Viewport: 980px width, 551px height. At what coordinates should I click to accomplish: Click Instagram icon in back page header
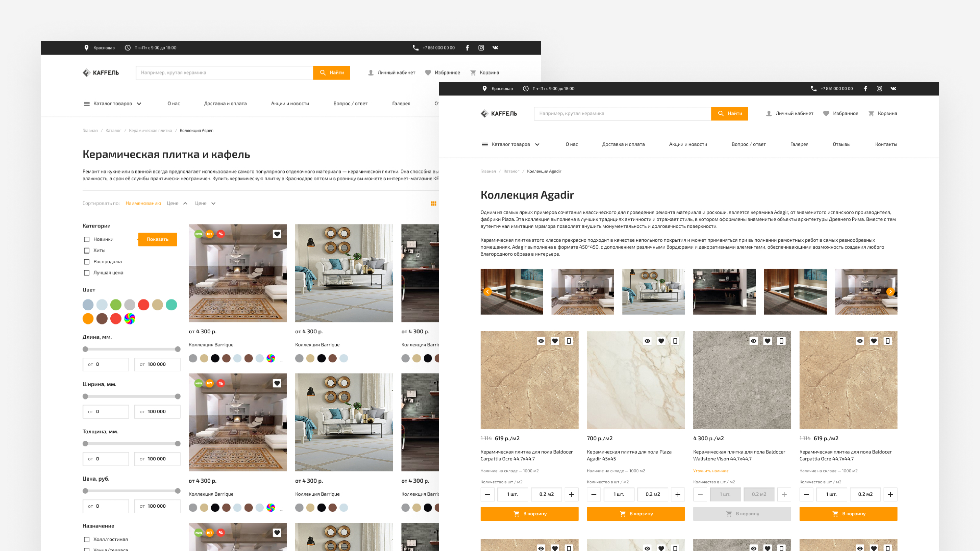[x=481, y=48]
